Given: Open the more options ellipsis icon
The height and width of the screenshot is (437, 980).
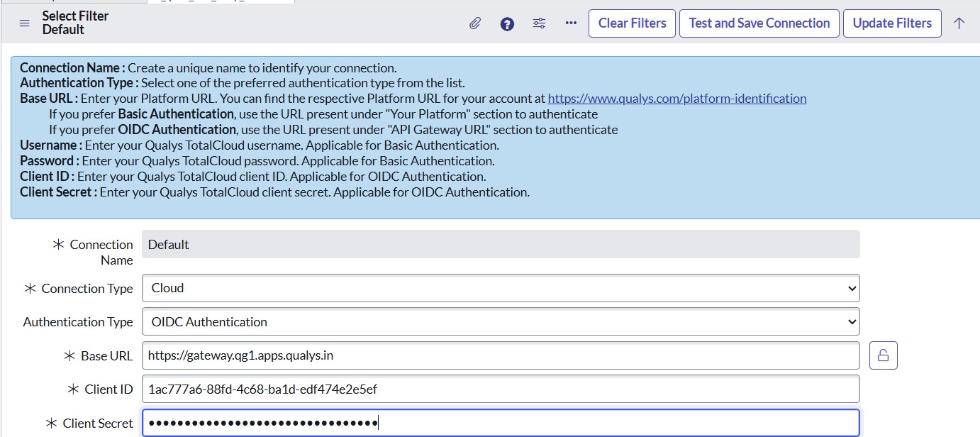Looking at the screenshot, I should (x=571, y=23).
